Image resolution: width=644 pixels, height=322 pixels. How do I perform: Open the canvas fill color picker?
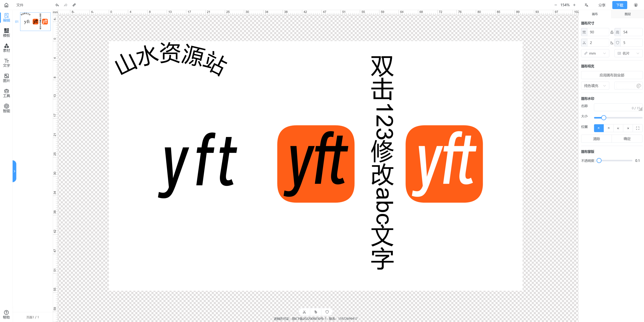pyautogui.click(x=628, y=86)
